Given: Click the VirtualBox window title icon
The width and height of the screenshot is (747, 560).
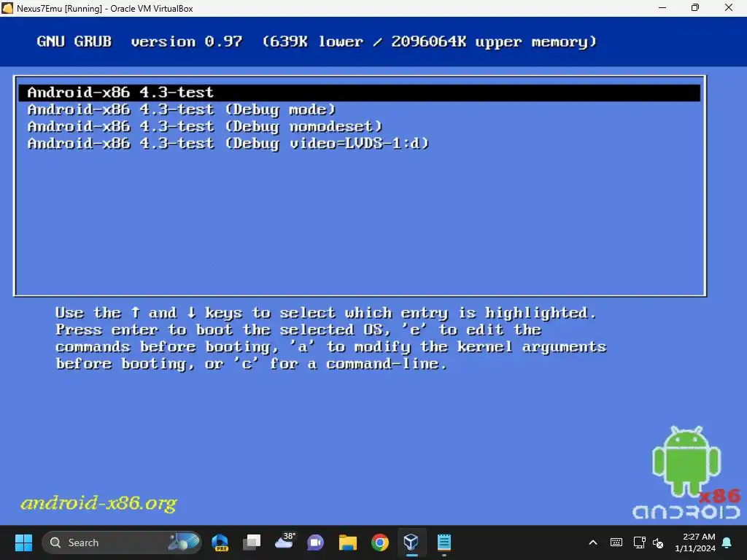Looking at the screenshot, I should (x=7, y=8).
